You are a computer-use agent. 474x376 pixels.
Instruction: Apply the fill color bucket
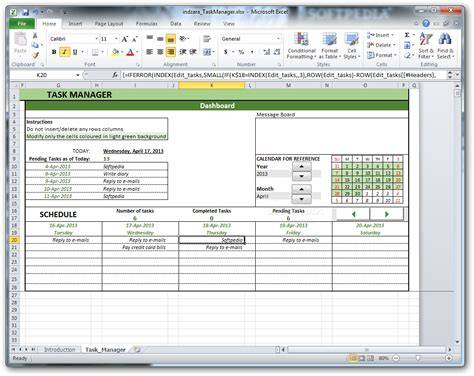point(115,52)
